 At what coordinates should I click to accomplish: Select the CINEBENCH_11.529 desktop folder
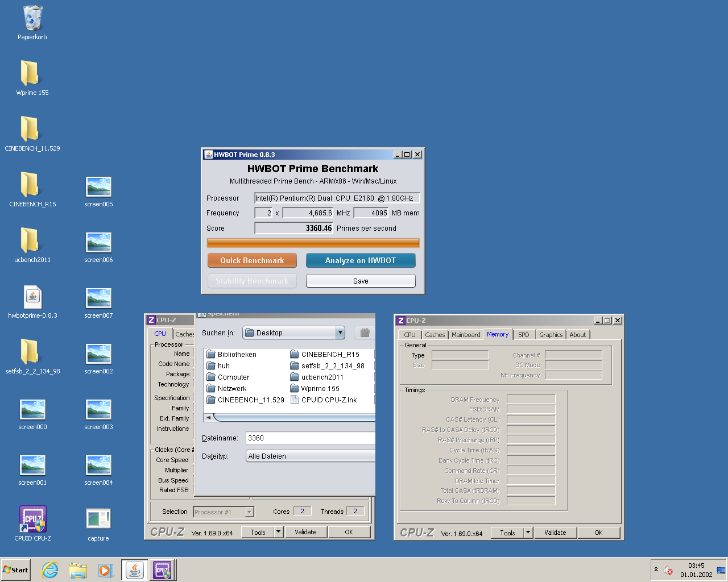click(32, 134)
